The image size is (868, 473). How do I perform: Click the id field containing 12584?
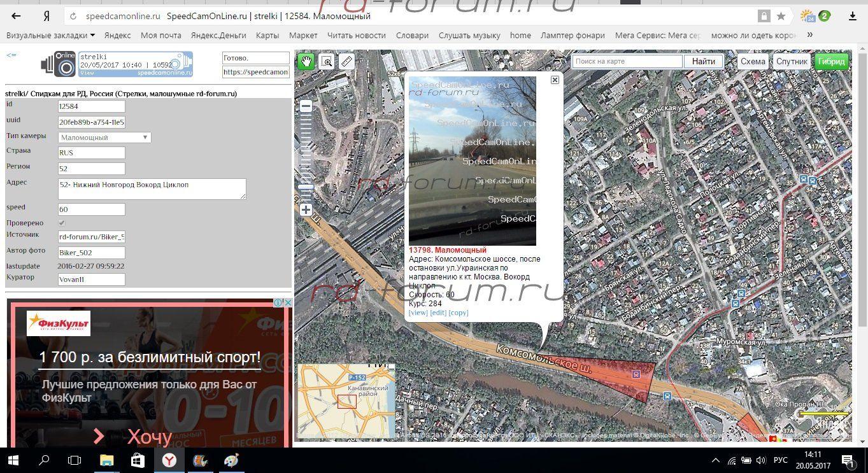pyautogui.click(x=91, y=106)
